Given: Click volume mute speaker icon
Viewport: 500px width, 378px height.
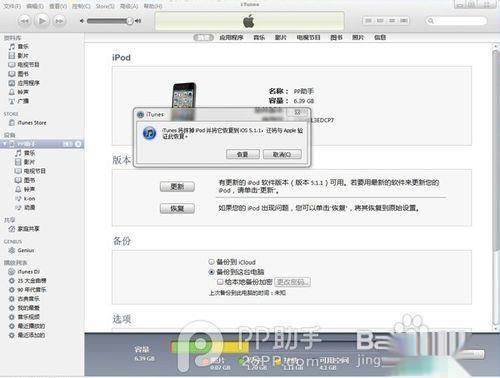Looking at the screenshot, I should click(82, 21).
